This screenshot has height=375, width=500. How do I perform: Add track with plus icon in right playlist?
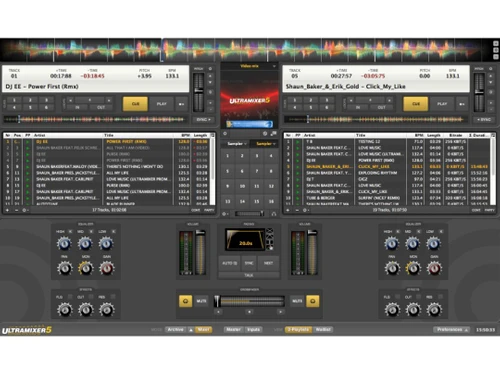pos(288,210)
